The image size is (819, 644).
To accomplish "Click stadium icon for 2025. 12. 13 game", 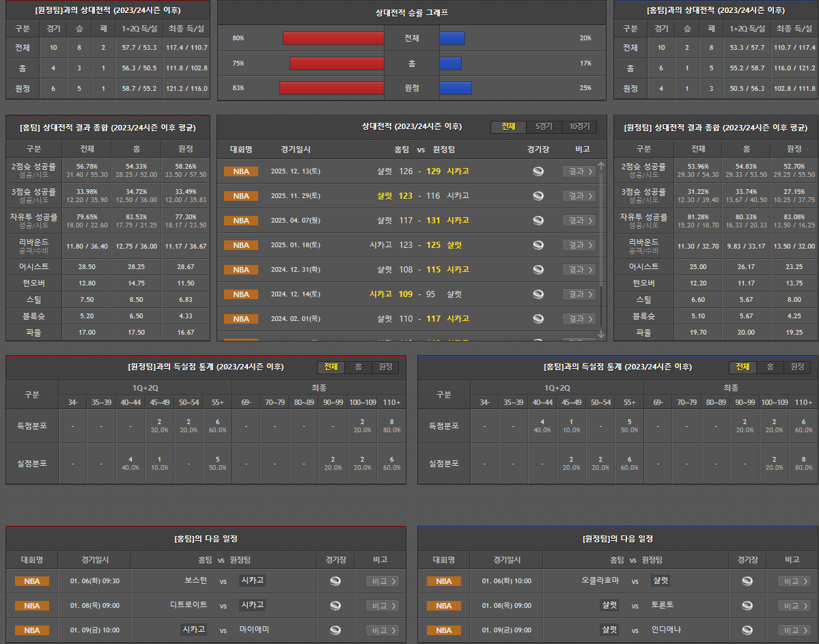I will pos(538,171).
